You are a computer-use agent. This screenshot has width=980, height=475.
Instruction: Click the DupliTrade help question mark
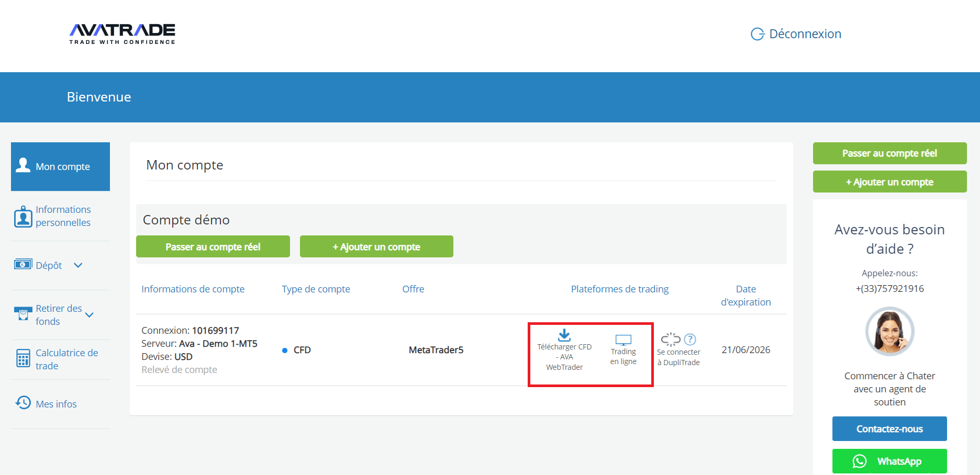[690, 340]
